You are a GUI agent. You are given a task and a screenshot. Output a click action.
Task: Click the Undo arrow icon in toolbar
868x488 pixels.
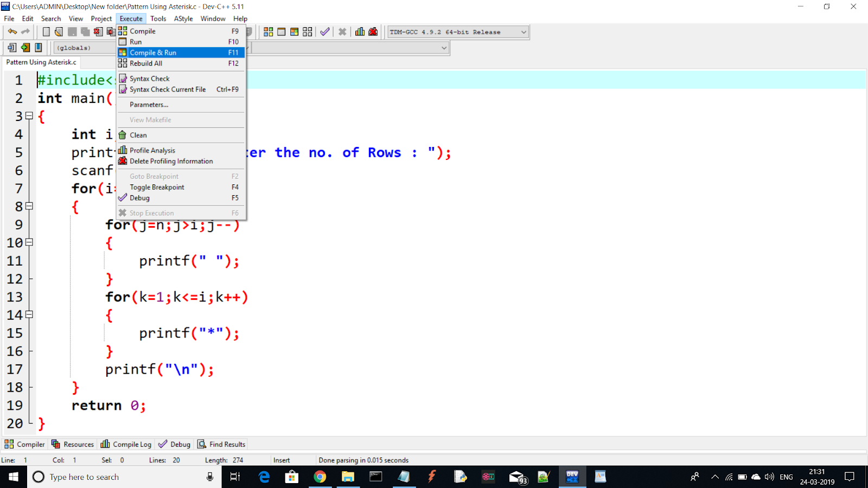click(12, 32)
